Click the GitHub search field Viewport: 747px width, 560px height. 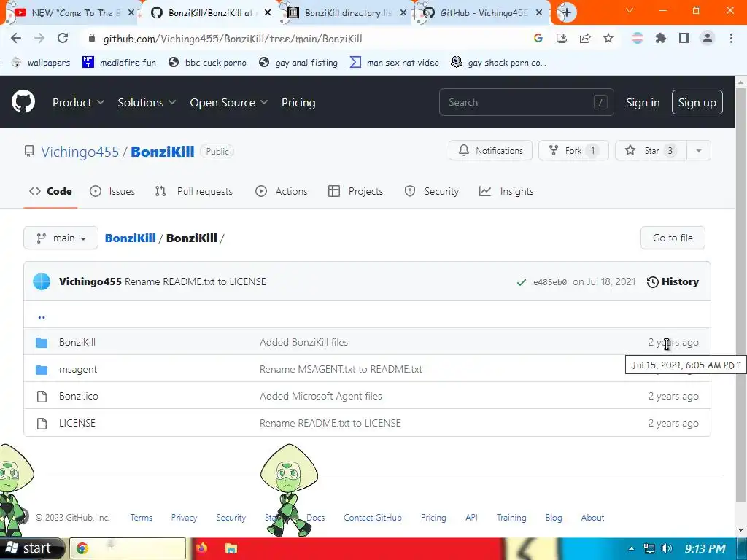click(x=527, y=102)
